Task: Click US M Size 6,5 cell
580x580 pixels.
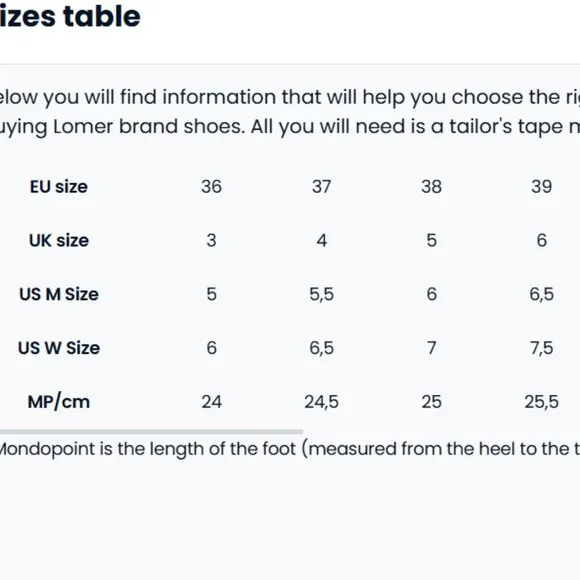Action: (x=542, y=294)
